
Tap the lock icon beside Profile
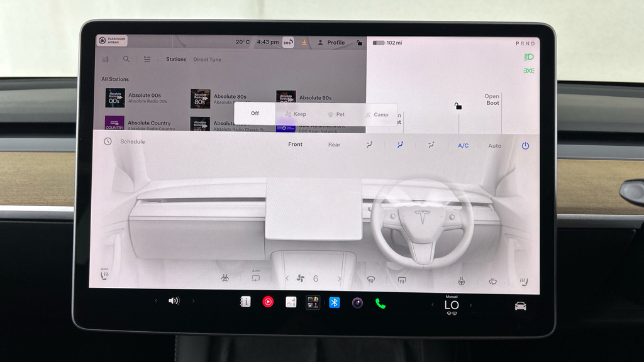point(359,43)
